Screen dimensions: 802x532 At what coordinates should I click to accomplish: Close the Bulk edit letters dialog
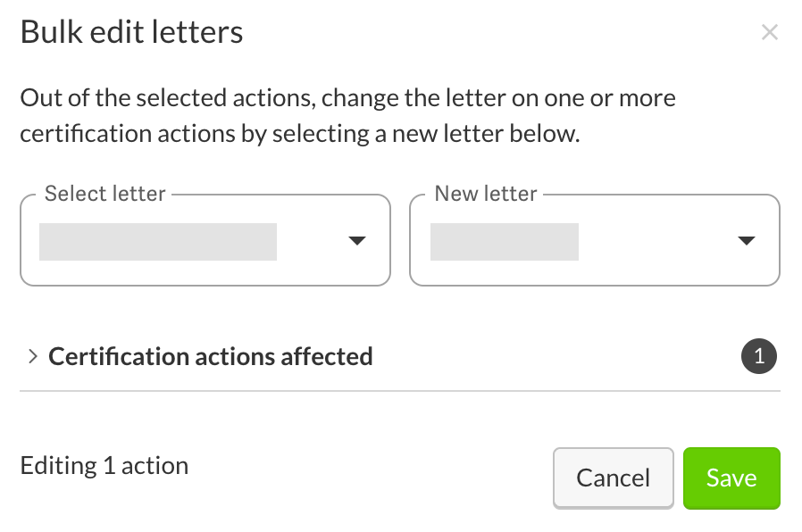tap(769, 33)
